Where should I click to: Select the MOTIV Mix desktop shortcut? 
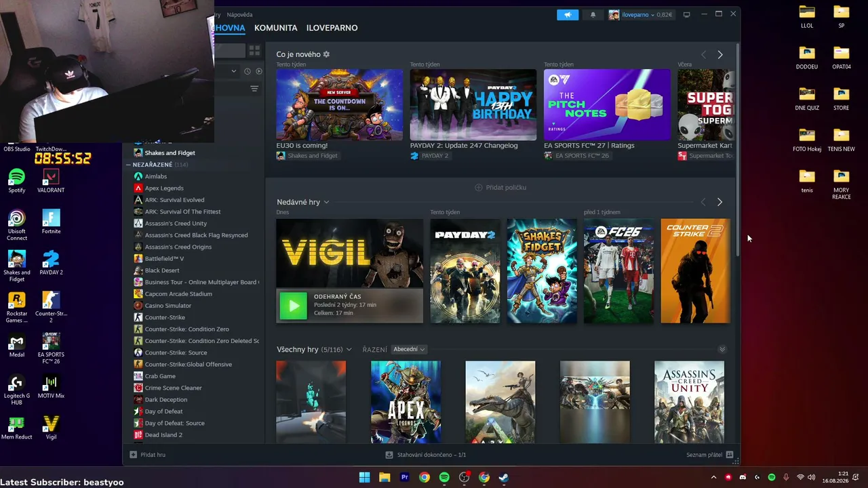click(51, 387)
